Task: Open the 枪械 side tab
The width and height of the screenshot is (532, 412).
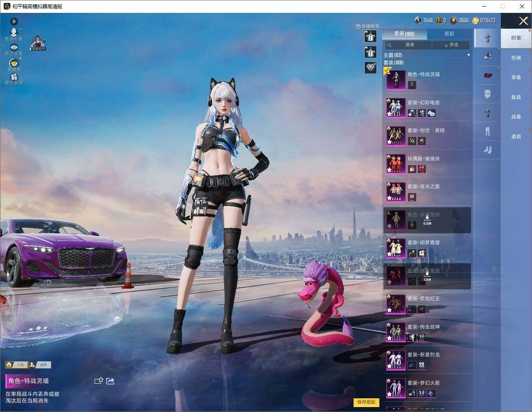Action: coord(516,58)
